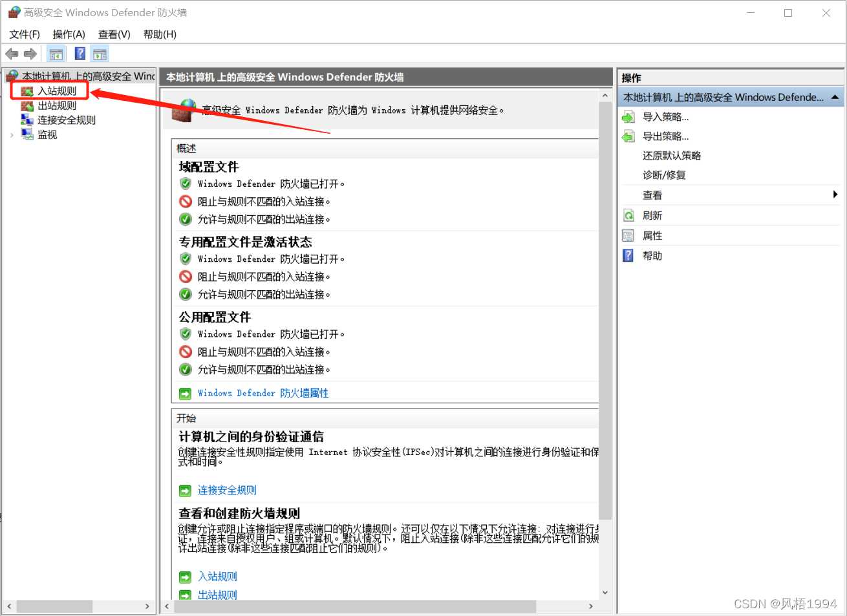Screen dimensions: 847x616
Task: Click the 导出策略... action
Action: click(x=666, y=136)
